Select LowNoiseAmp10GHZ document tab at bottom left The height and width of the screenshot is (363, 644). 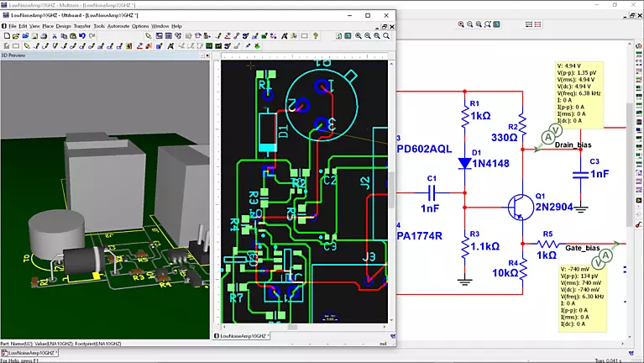(29, 355)
